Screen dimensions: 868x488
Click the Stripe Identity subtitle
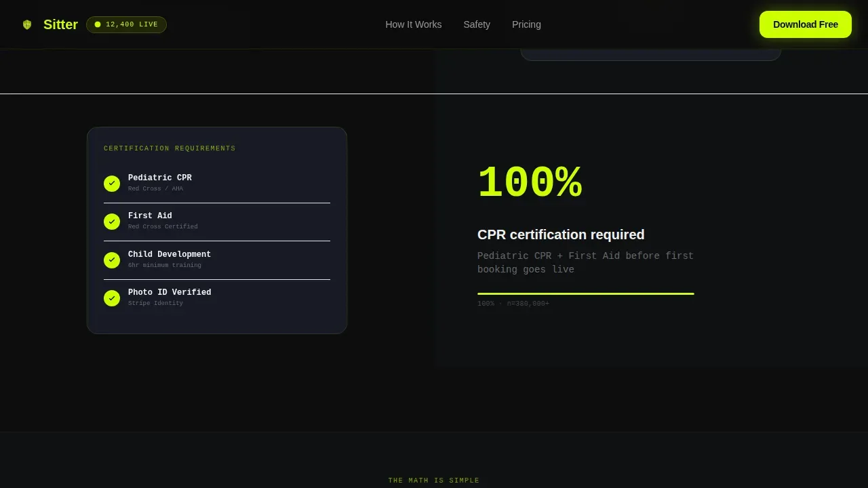coord(155,304)
